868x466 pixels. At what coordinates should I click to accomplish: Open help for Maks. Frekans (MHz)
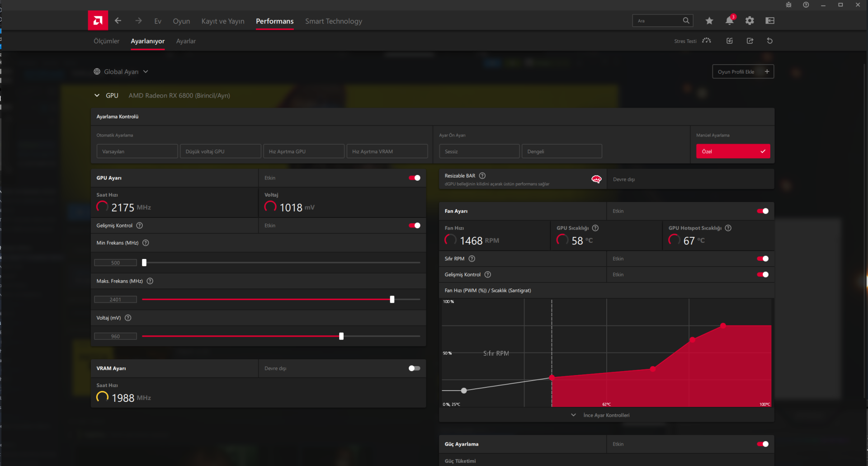150,281
